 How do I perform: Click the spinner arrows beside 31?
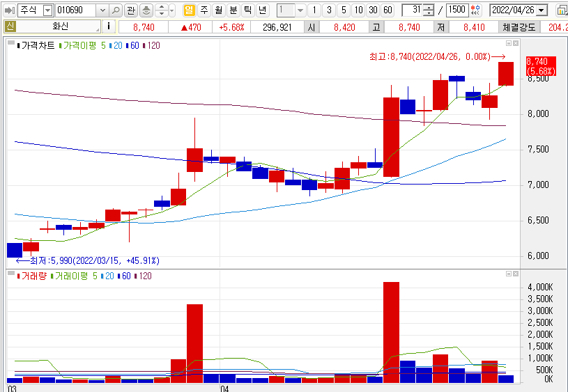(x=429, y=10)
